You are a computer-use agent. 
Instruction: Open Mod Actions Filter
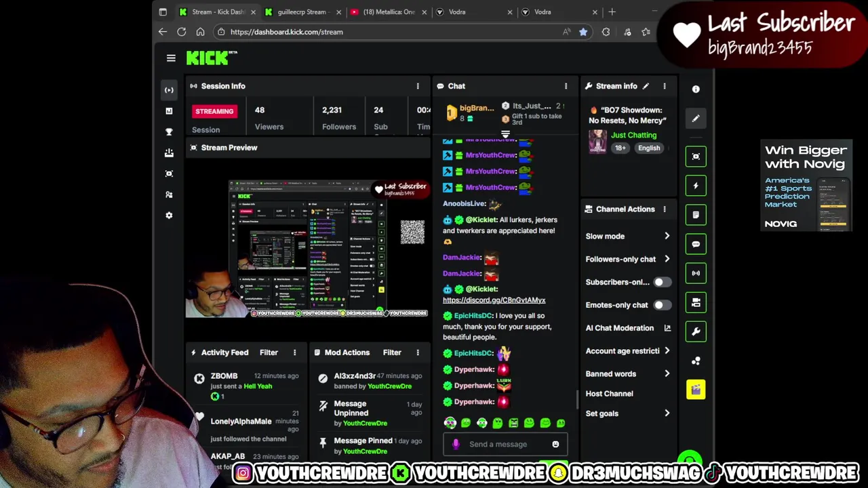(392, 352)
